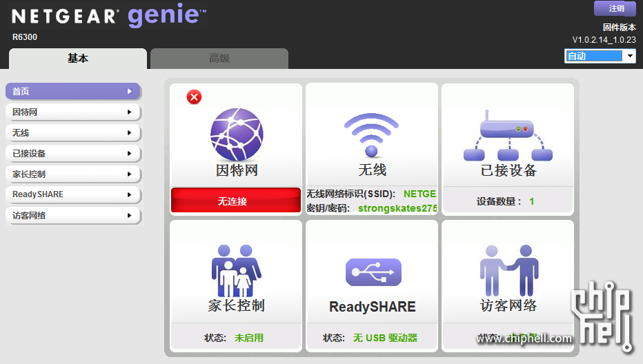Click the 固件版本 label
Image resolution: width=643 pixels, height=364 pixels.
pos(620,27)
